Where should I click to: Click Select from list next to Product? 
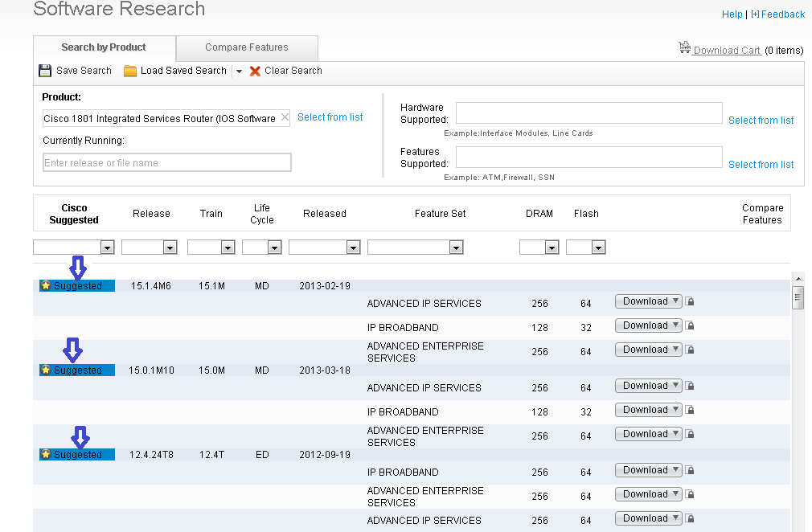pyautogui.click(x=330, y=117)
